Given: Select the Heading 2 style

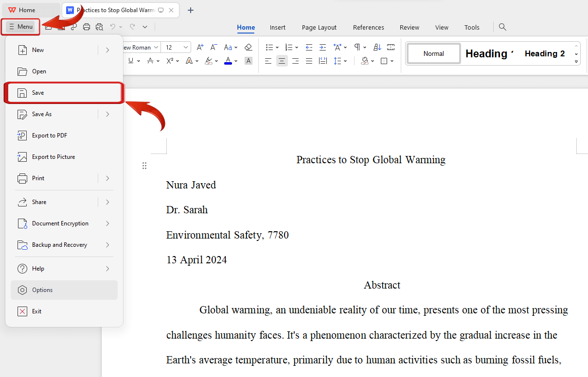Looking at the screenshot, I should point(544,53).
